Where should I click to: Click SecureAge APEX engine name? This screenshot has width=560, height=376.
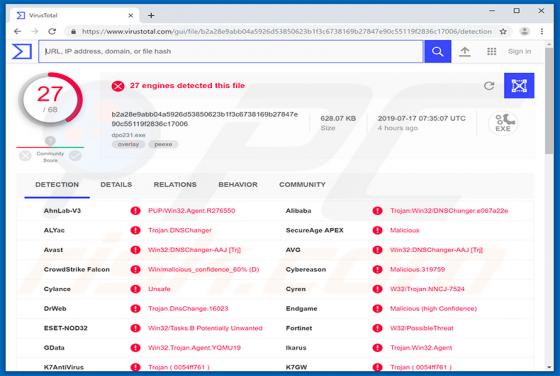pos(314,230)
